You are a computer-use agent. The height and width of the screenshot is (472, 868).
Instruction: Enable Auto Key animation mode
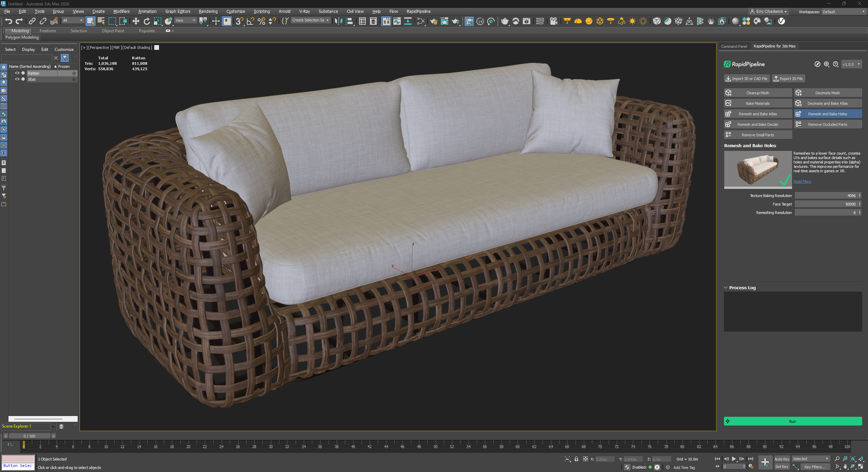coord(782,459)
